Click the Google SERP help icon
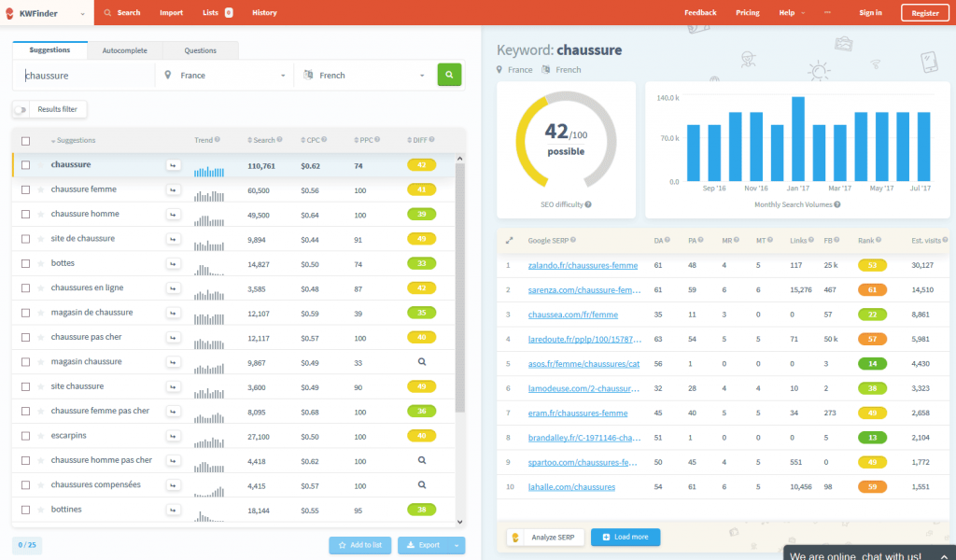The width and height of the screenshot is (956, 560). 573,240
